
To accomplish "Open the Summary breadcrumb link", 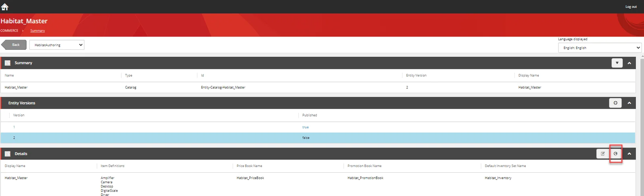I will (x=37, y=31).
